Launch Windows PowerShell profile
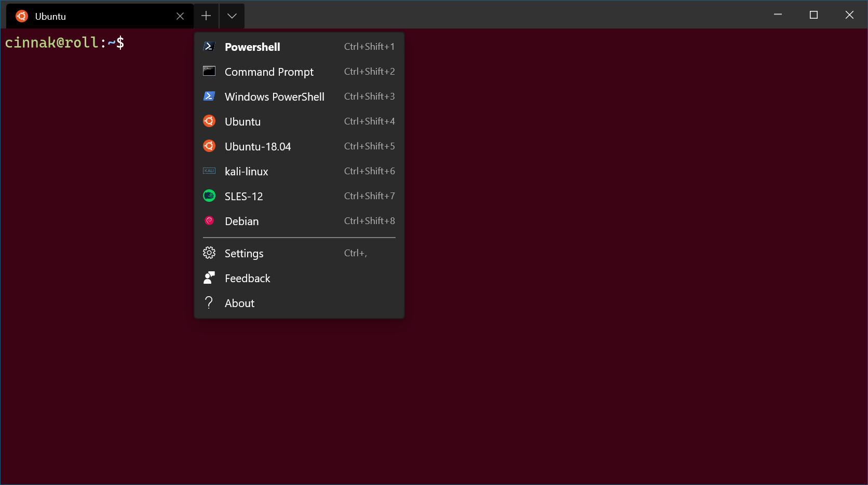Screen dimensions: 868x485 (x=299, y=96)
